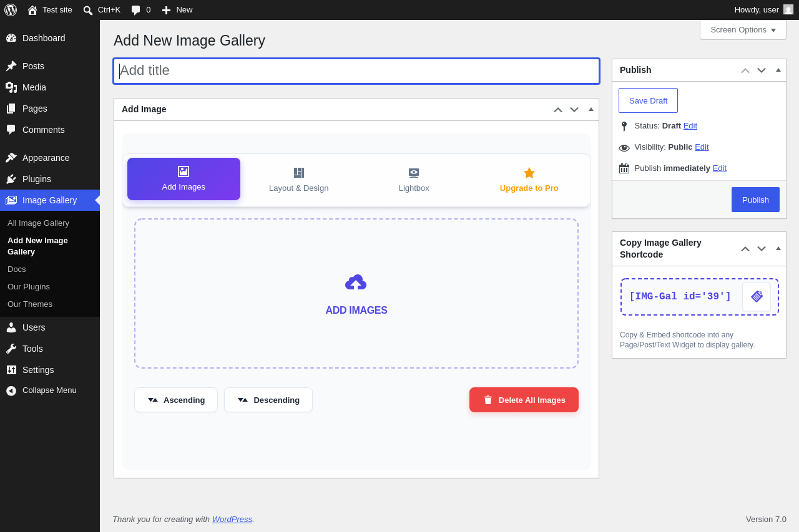Image resolution: width=799 pixels, height=532 pixels.
Task: Click the ADD IMAGES label in dropzone
Action: pyautogui.click(x=356, y=311)
